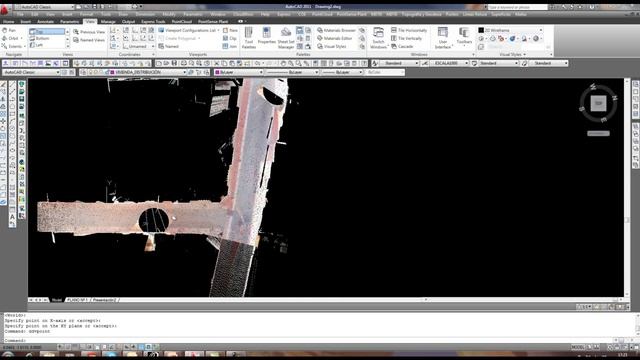Click the viewport Join button
Image resolution: width=640 pixels, height=360 pixels.
230,47
